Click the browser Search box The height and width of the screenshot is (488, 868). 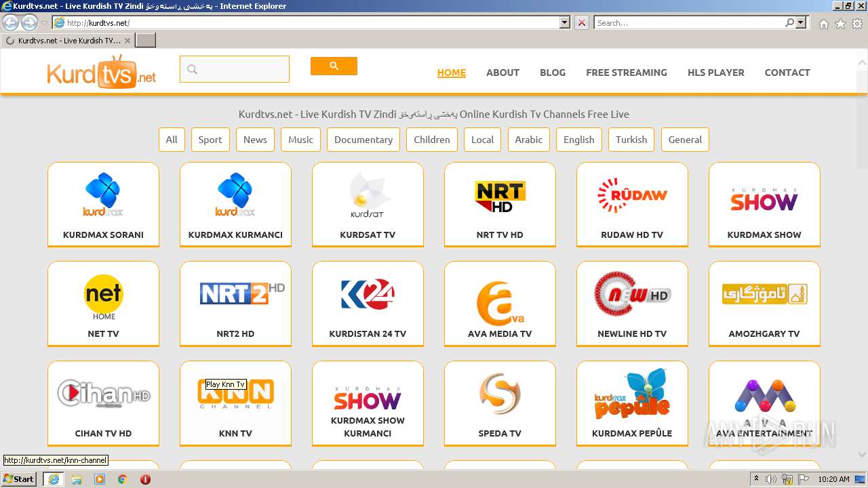point(689,22)
